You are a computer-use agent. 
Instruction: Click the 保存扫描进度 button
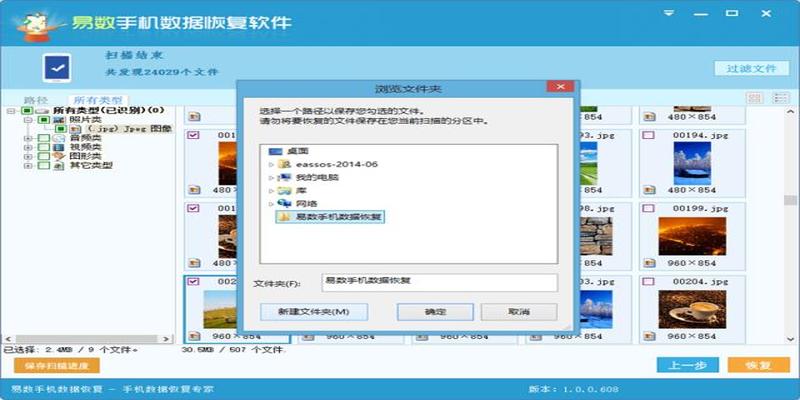click(57, 365)
